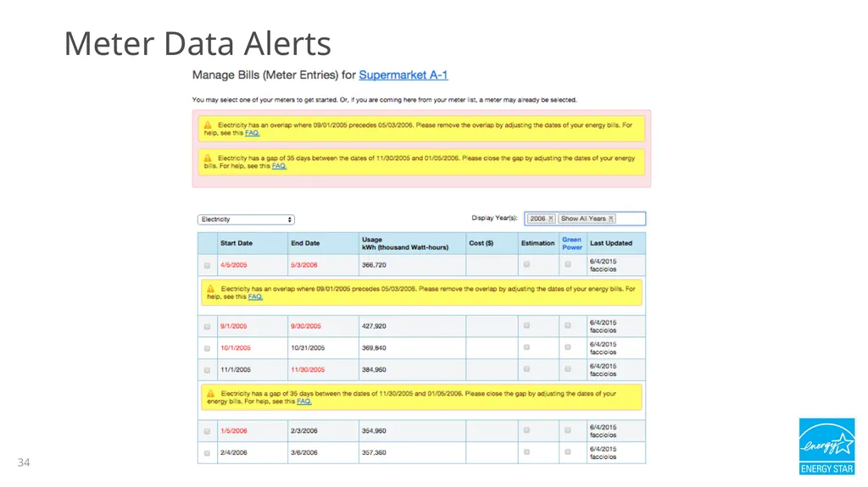This screenshot has width=868, height=487.
Task: Open the Supermarket A-1 property link
Action: click(403, 75)
